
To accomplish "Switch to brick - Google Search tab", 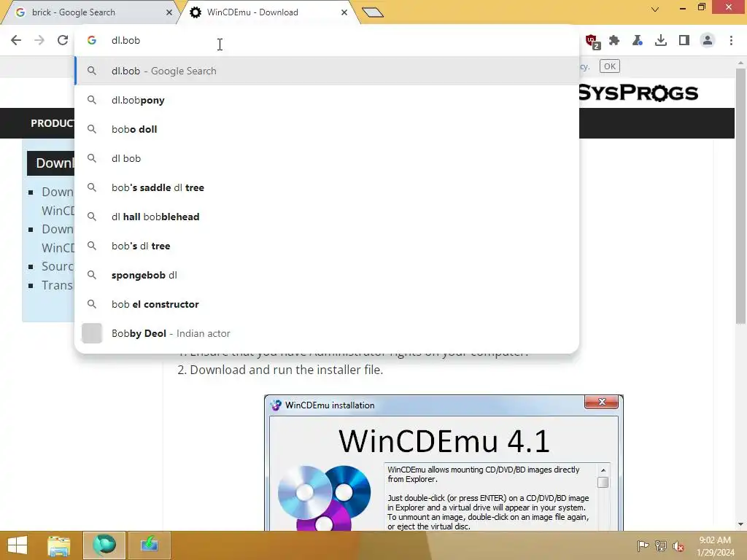I will pos(90,12).
